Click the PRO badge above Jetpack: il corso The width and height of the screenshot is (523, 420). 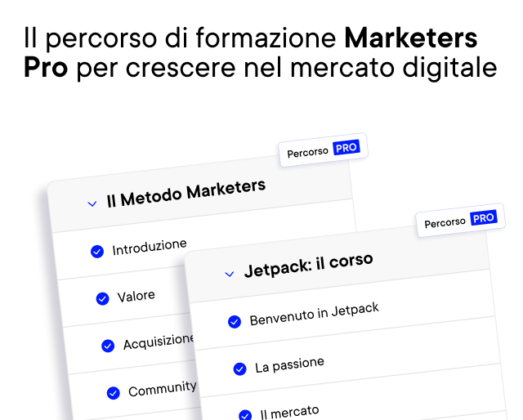tap(484, 218)
